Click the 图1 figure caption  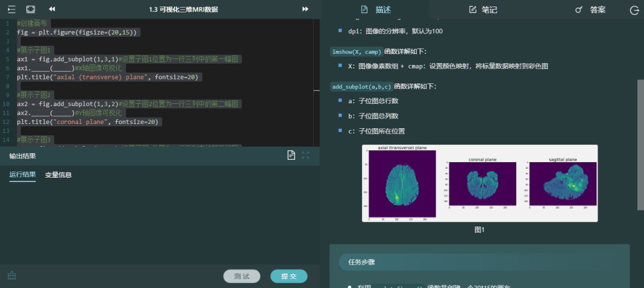tap(479, 230)
